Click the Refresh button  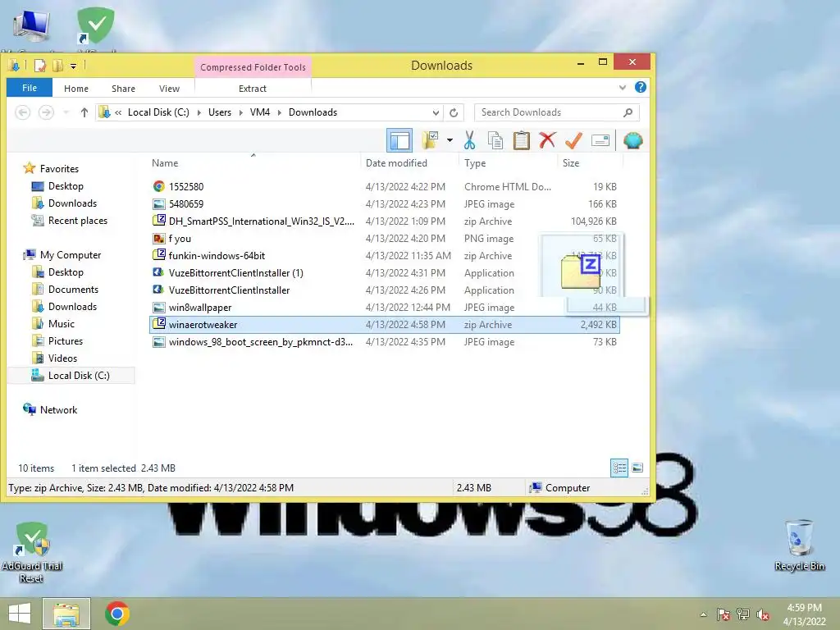(x=454, y=112)
